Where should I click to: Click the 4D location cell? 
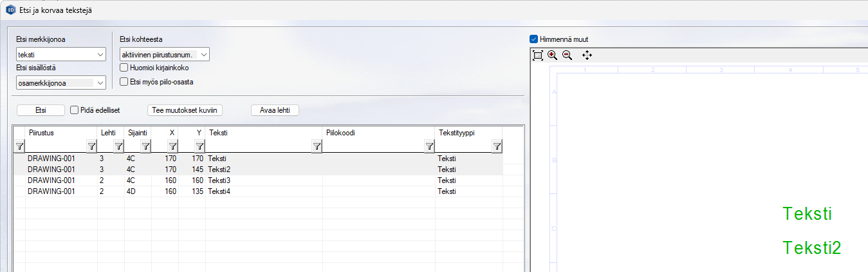pos(138,191)
